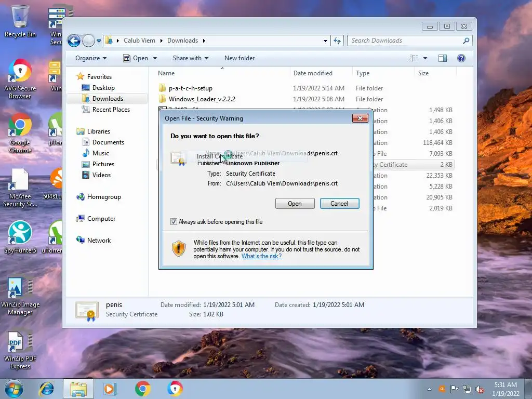
Task: Open the Recycle Bin desktop icon
Action: [x=20, y=21]
